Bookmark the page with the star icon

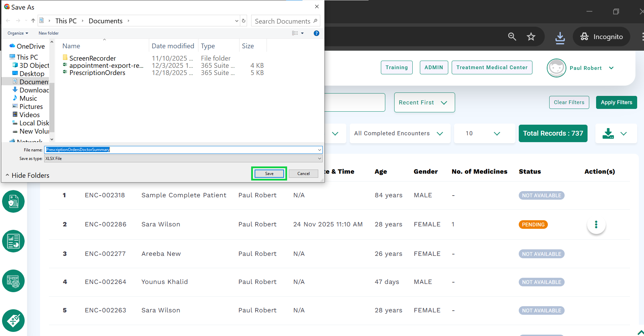531,37
